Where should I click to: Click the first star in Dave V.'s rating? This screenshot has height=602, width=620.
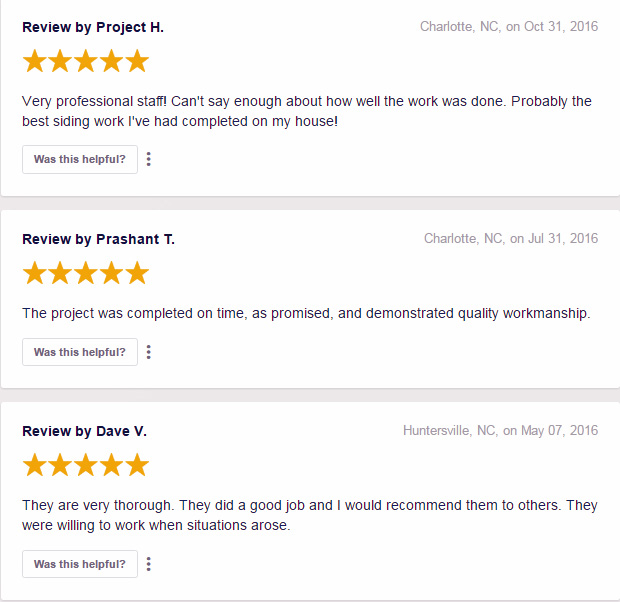pos(34,465)
